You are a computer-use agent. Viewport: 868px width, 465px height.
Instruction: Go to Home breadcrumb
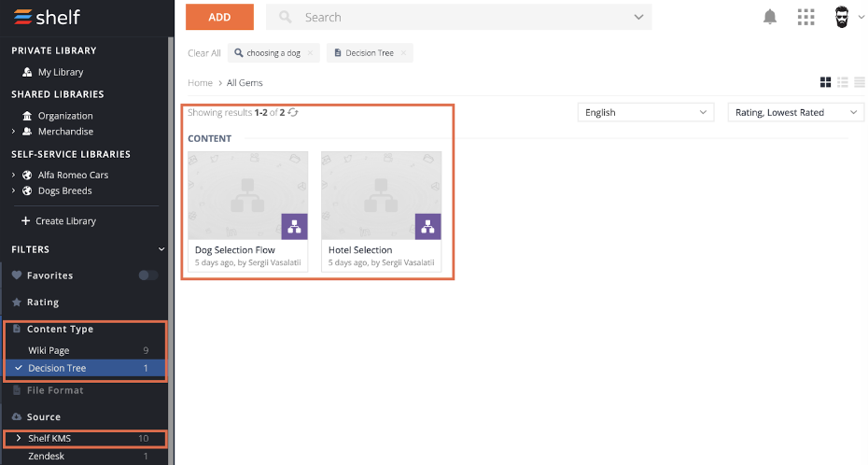(200, 82)
